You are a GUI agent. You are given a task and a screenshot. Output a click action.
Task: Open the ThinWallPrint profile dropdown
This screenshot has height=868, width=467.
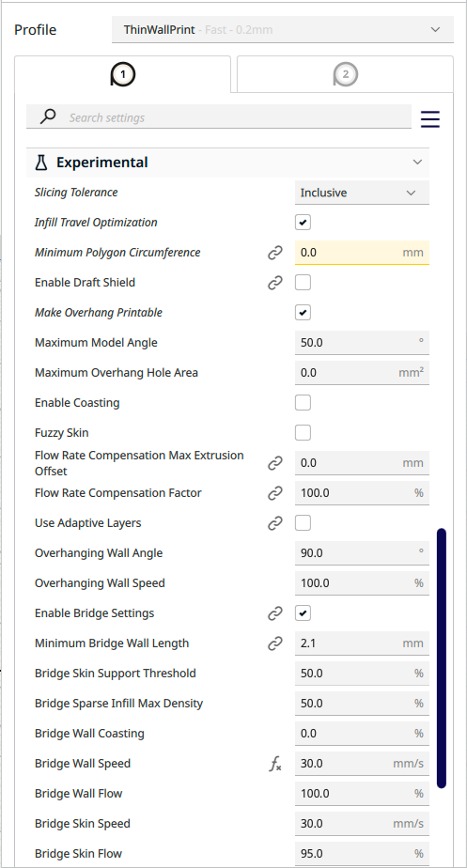tap(283, 29)
